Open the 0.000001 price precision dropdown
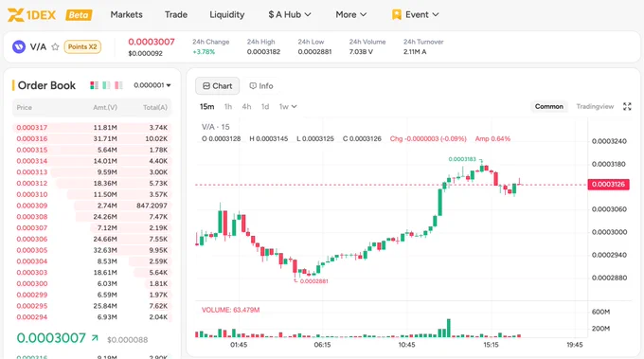Viewport: 644px width, 359px height. pyautogui.click(x=152, y=85)
